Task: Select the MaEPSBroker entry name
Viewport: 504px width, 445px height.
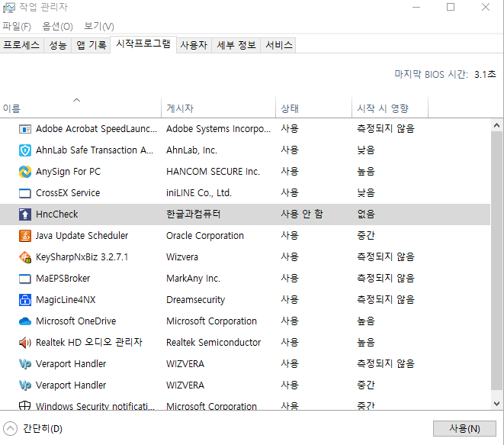Action: pos(63,279)
